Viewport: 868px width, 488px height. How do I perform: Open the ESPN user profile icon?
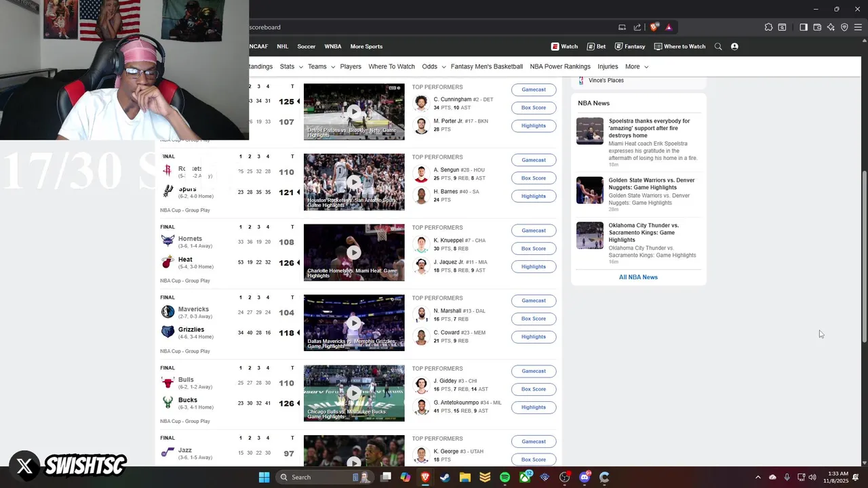734,47
